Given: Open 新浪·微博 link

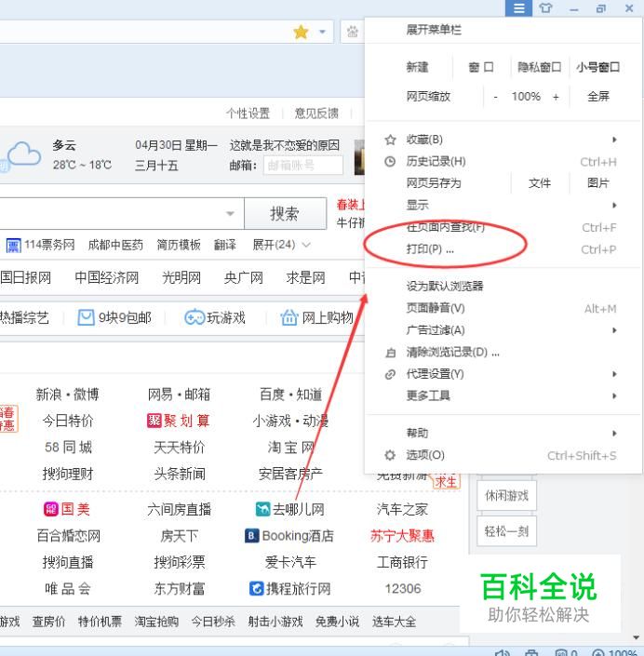Looking at the screenshot, I should (x=67, y=395).
